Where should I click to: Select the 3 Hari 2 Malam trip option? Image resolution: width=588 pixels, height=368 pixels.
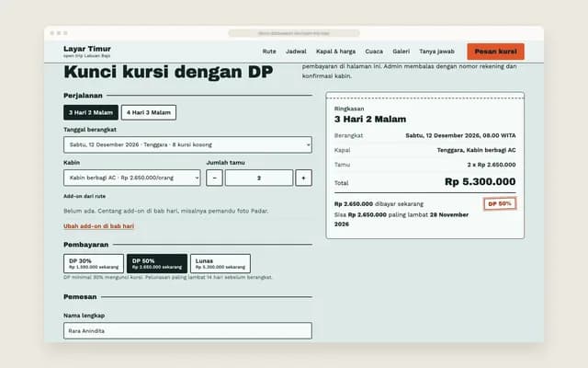(x=91, y=112)
